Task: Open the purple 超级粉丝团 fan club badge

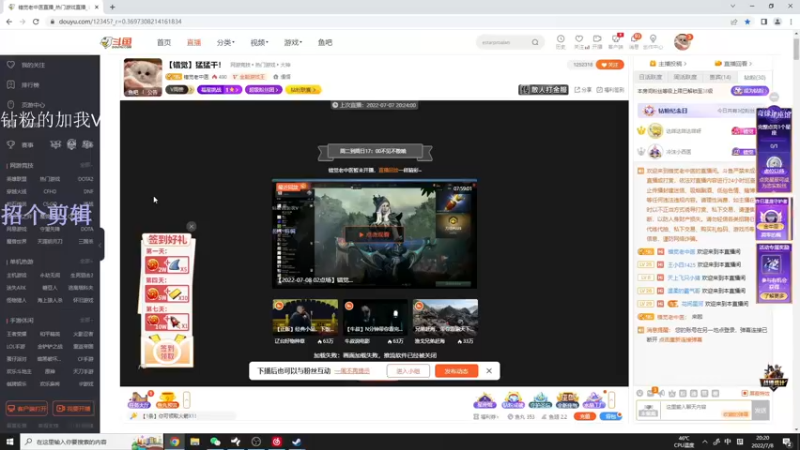Action: click(263, 90)
